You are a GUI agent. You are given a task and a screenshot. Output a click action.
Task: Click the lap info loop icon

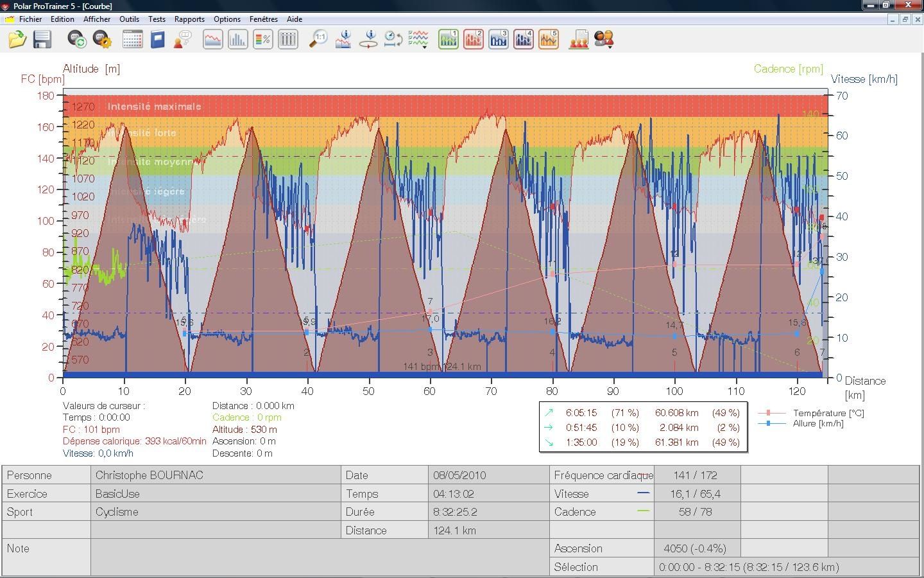[x=368, y=39]
